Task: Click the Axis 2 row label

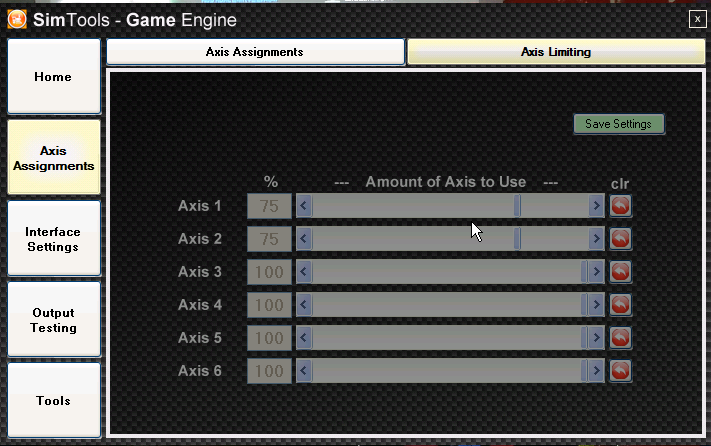Action: coord(200,239)
